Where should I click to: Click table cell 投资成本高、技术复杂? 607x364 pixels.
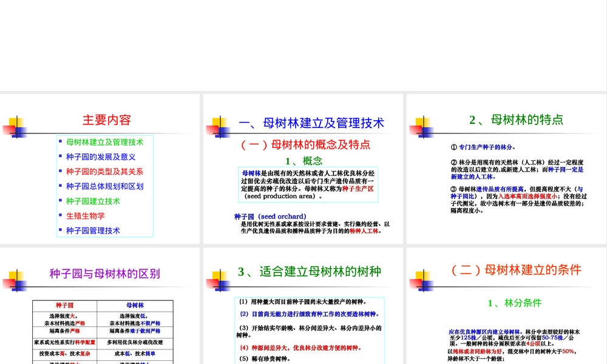(65, 354)
